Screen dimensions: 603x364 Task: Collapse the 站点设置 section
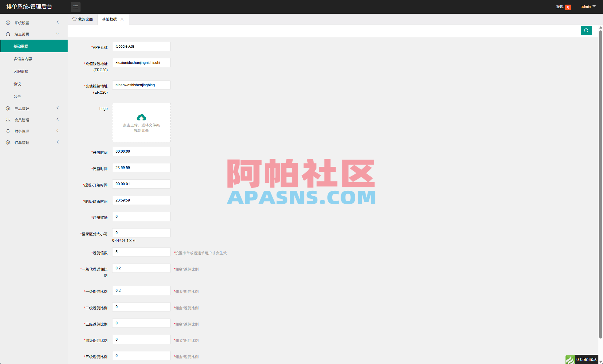point(57,33)
